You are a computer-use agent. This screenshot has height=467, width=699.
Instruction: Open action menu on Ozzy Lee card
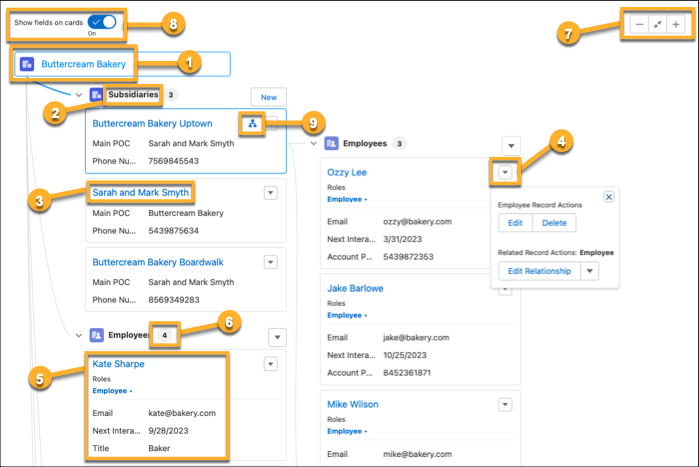pos(506,173)
